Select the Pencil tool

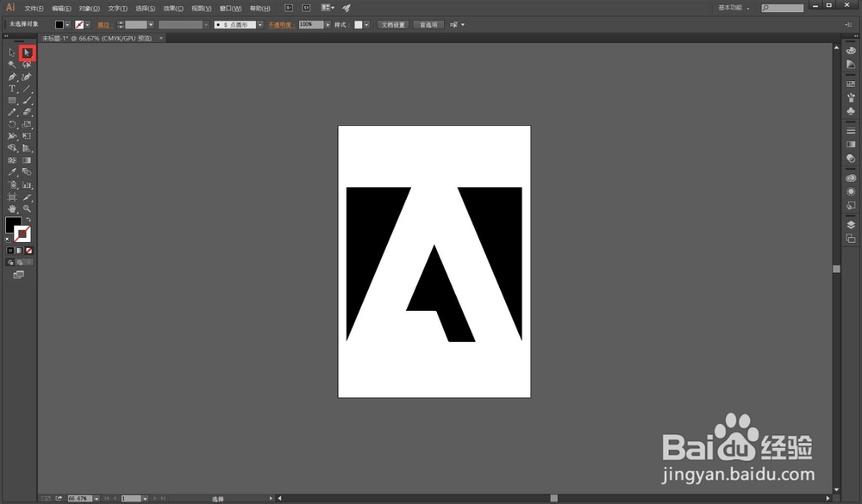[11, 112]
